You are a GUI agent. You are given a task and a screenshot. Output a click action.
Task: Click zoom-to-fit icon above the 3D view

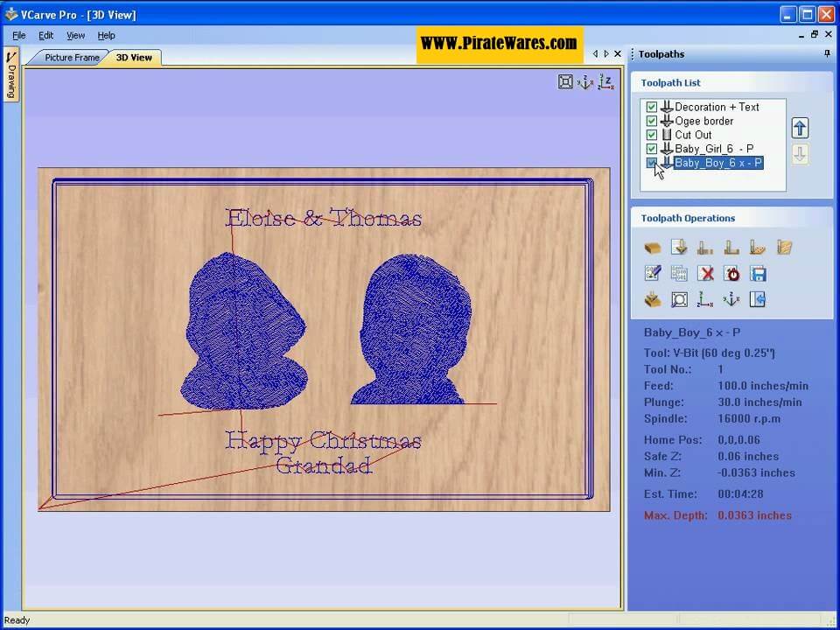pyautogui.click(x=565, y=82)
